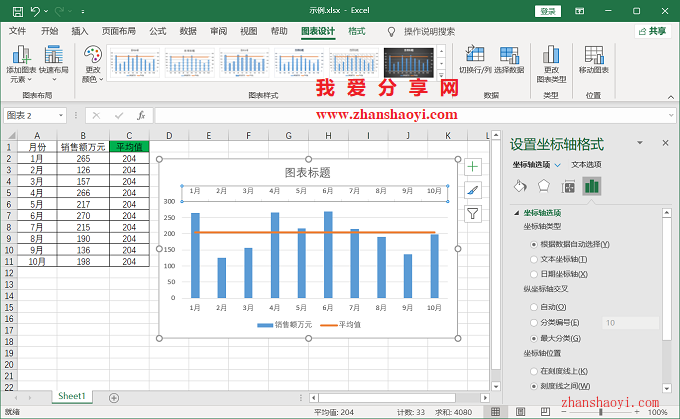680x419 pixels.
Task: Open task pane options dropdown arrow
Action: point(640,143)
